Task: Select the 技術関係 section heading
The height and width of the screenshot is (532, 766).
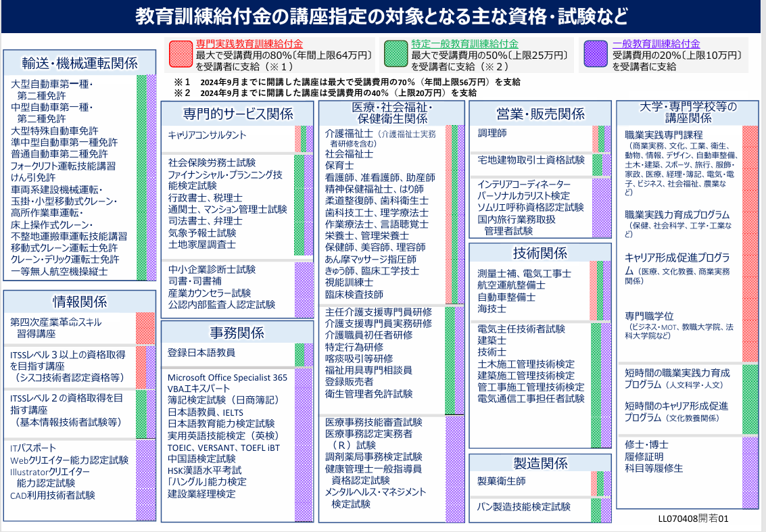Action: (x=540, y=253)
